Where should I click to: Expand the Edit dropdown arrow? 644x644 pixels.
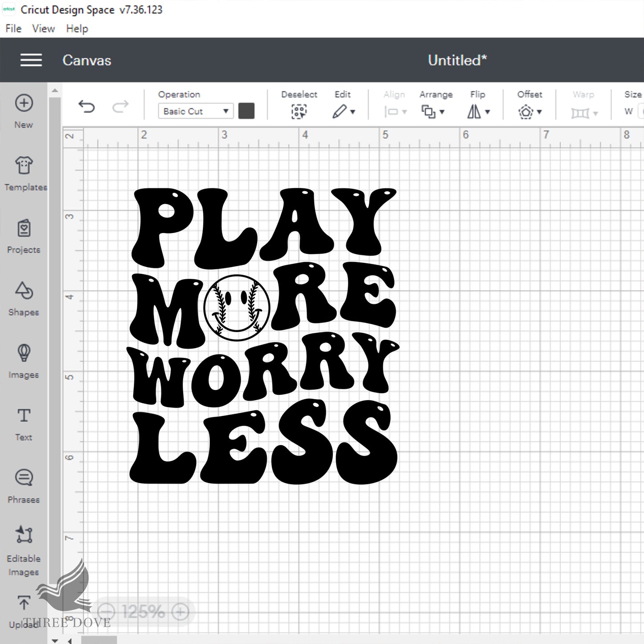coord(353,112)
